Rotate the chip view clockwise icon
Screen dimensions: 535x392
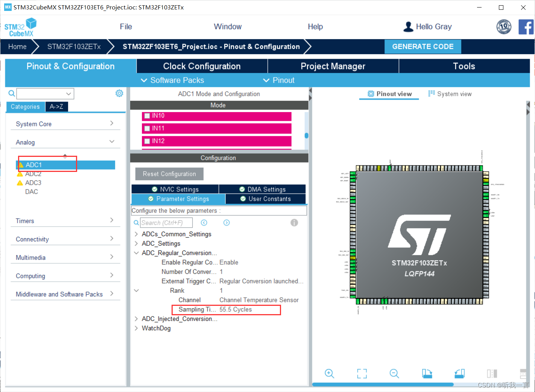pos(427,373)
